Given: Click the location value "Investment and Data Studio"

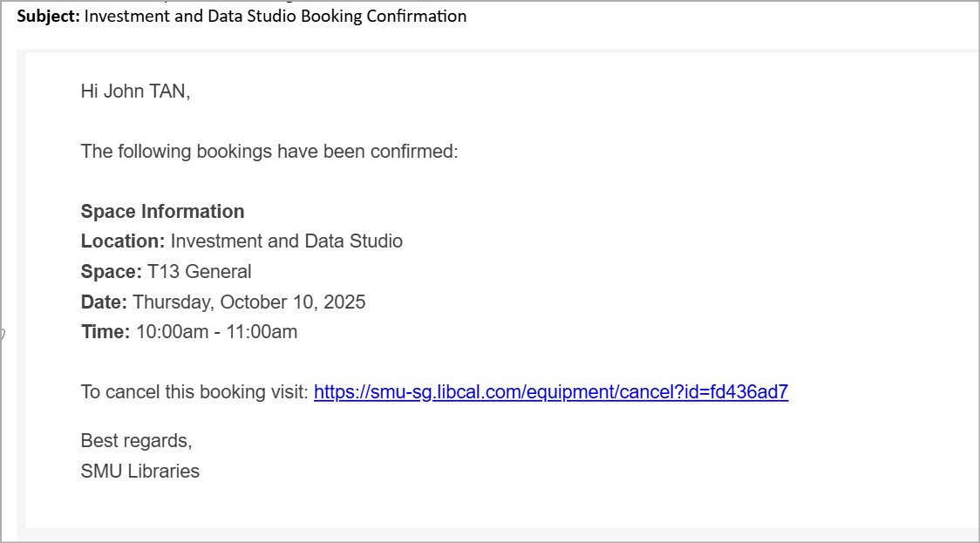Looking at the screenshot, I should [286, 241].
